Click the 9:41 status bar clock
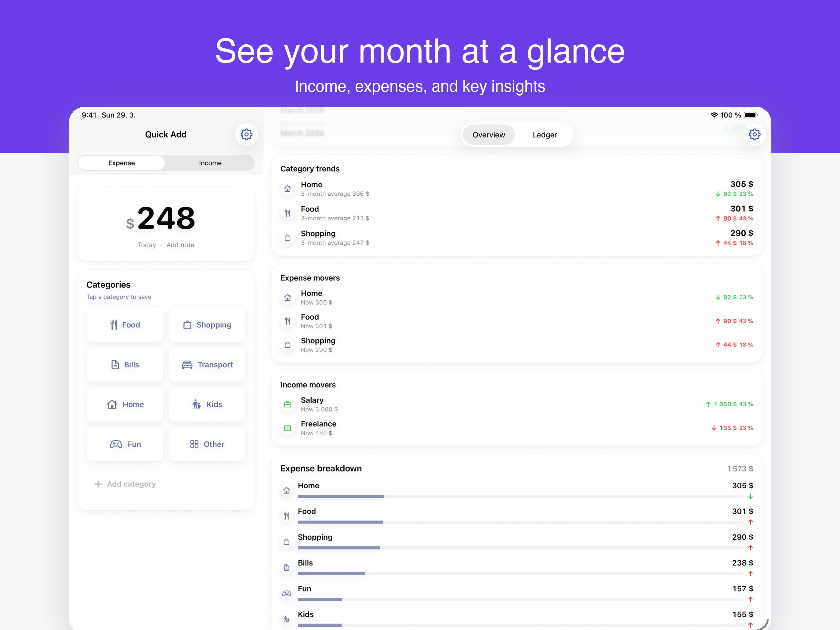The width and height of the screenshot is (840, 630). point(89,115)
